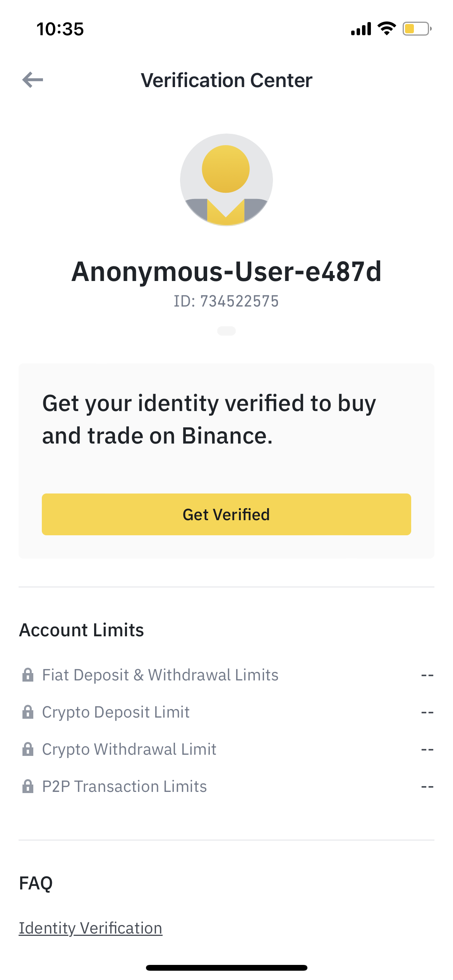Tap the Wi-Fi icon in the status bar

386,28
